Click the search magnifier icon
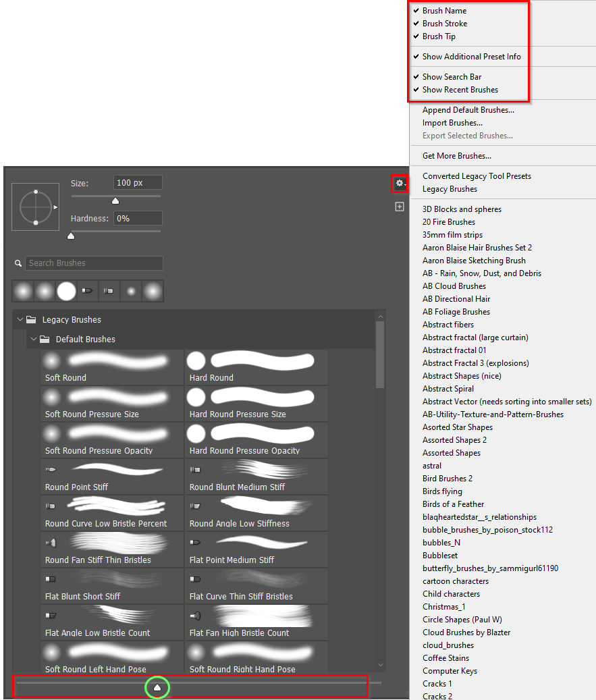The width and height of the screenshot is (596, 700). pos(17,263)
